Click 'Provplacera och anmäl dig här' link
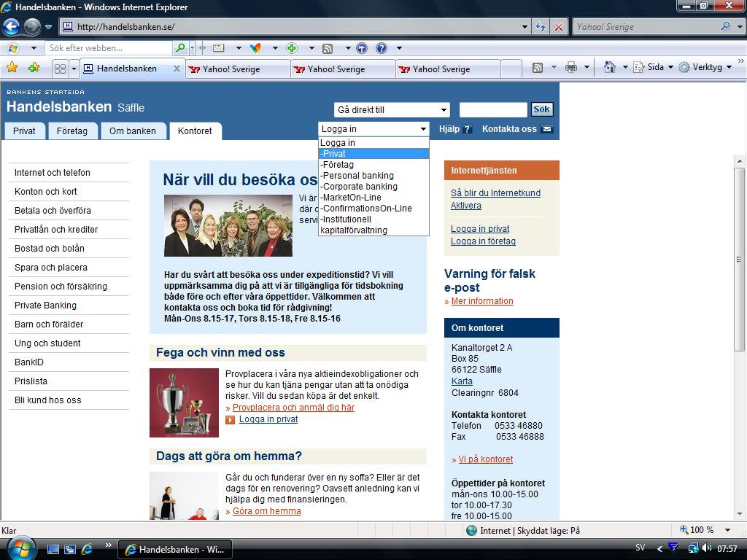This screenshot has height=560, width=747. [293, 408]
